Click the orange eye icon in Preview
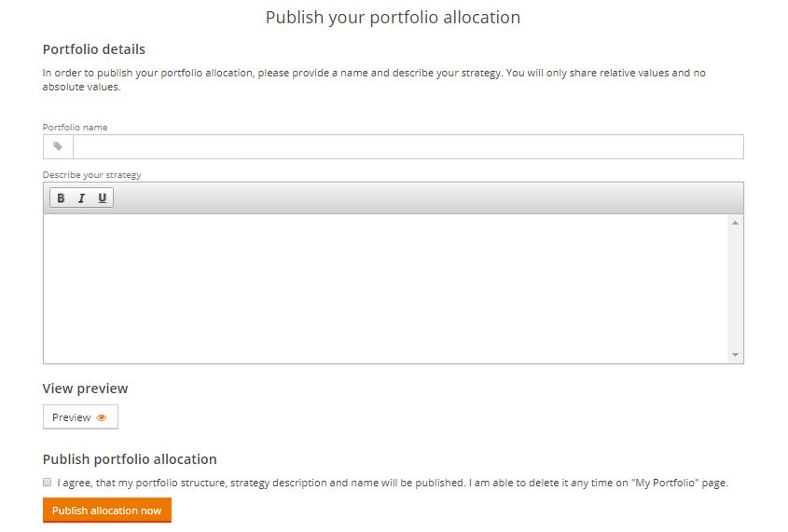 tap(102, 417)
